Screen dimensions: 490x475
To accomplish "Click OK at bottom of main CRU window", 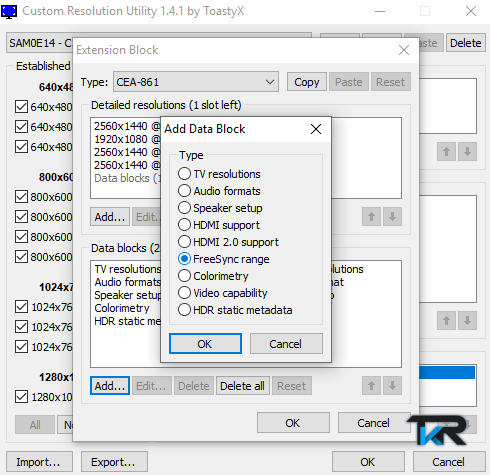I will 368,462.
